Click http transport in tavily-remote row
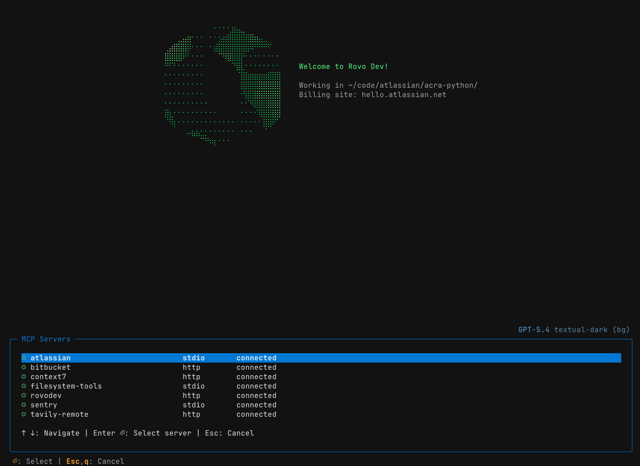This screenshot has width=640, height=466. coord(191,414)
